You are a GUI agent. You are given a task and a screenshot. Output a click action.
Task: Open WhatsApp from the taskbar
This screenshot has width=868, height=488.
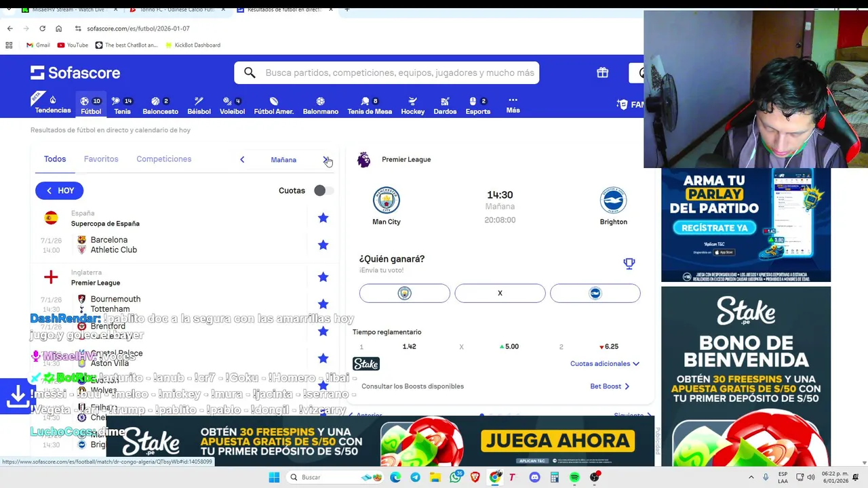[x=455, y=477]
